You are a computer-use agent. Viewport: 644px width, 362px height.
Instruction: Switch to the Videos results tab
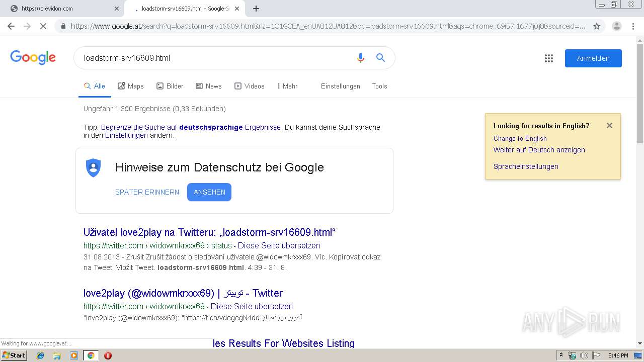[x=250, y=86]
